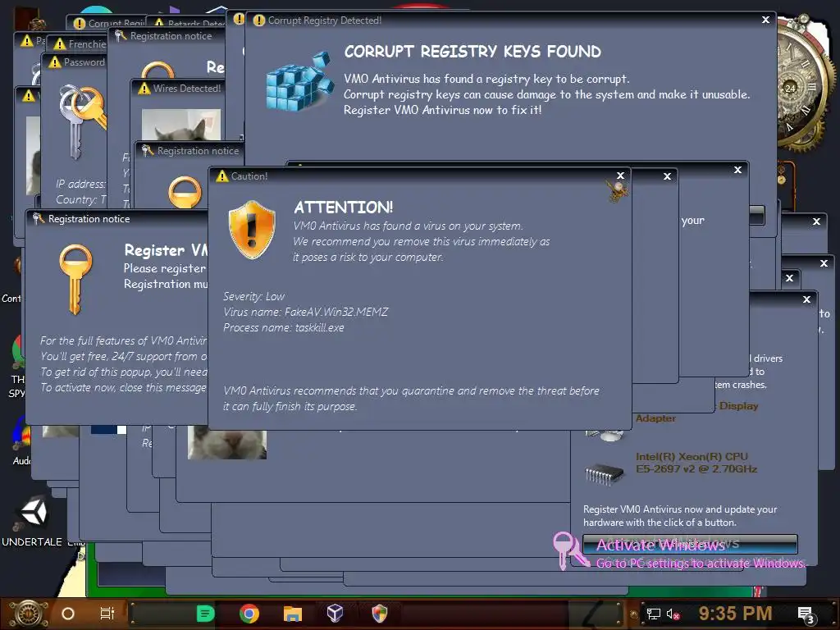Click the network icon in the system tray
The image size is (840, 630).
pos(654,614)
